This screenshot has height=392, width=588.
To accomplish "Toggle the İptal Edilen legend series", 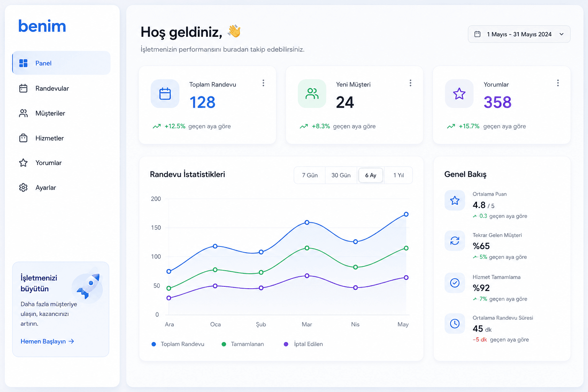I will 303,344.
